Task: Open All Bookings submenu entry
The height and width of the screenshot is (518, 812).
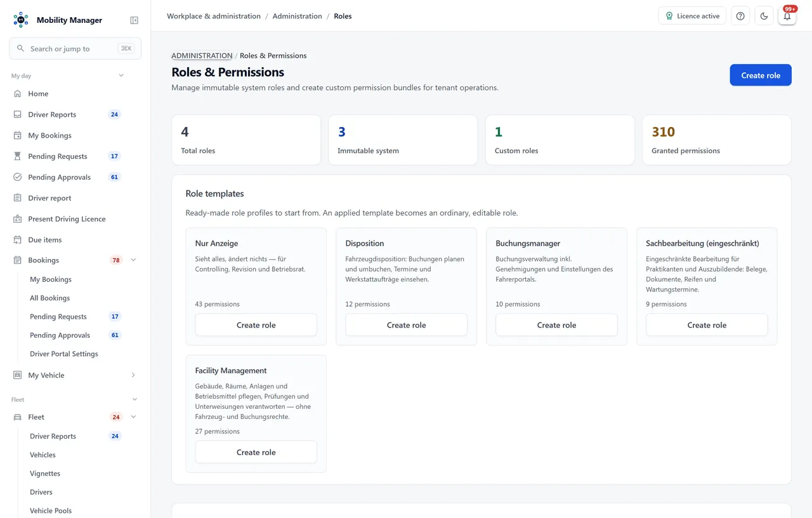Action: pos(49,298)
